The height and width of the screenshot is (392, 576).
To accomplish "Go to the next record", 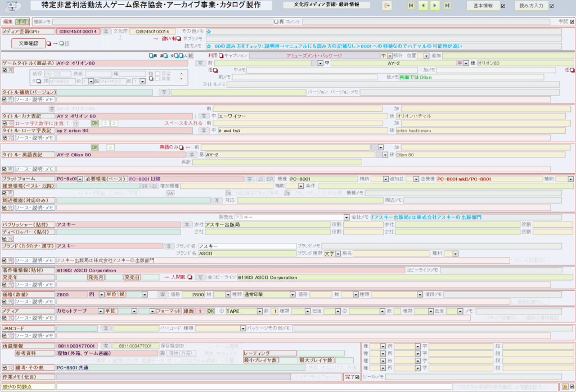I will 435,6.
